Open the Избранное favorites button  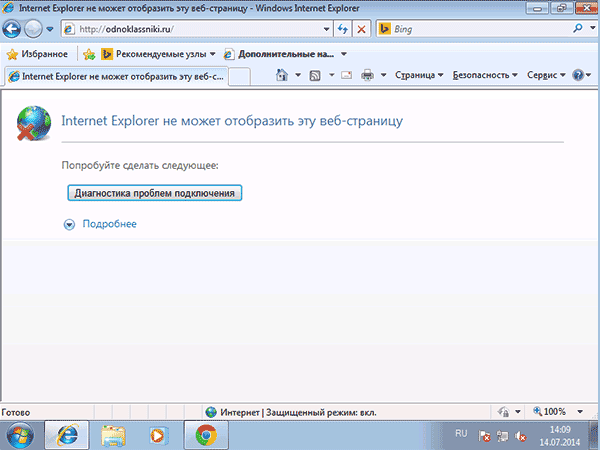pyautogui.click(x=37, y=54)
